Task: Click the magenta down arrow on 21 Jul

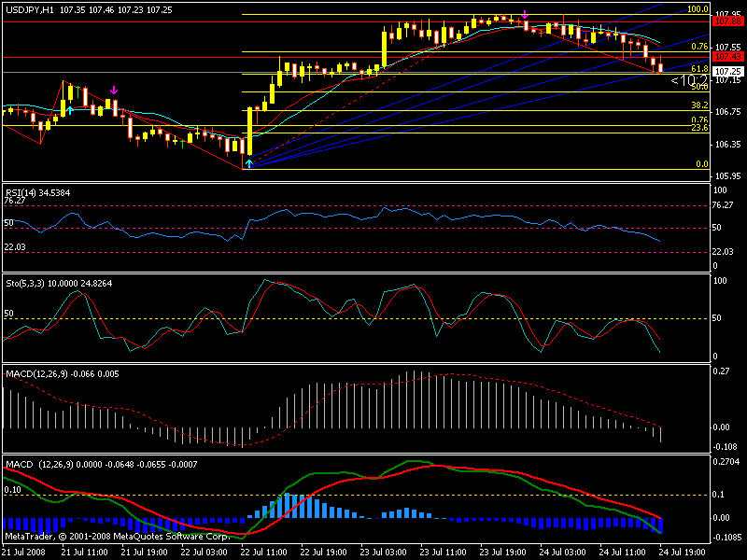Action: click(114, 91)
